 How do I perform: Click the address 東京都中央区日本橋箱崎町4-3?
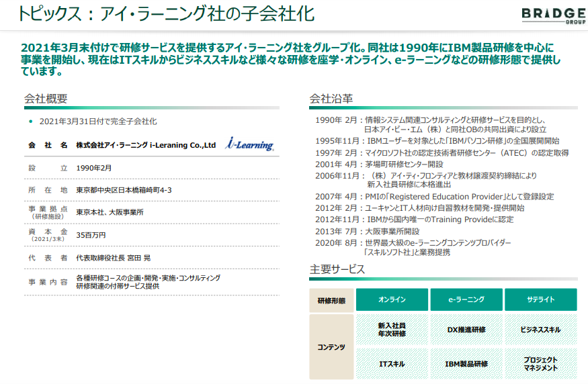pos(124,190)
